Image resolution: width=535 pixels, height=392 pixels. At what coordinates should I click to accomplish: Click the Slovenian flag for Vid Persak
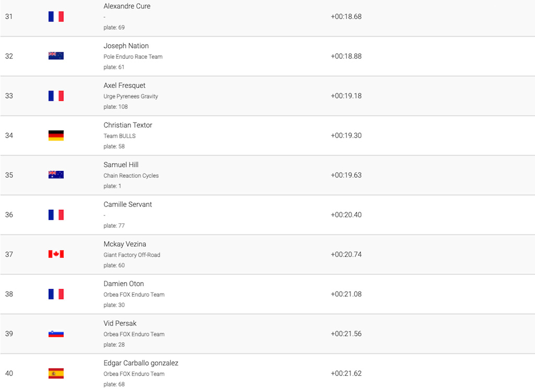56,333
